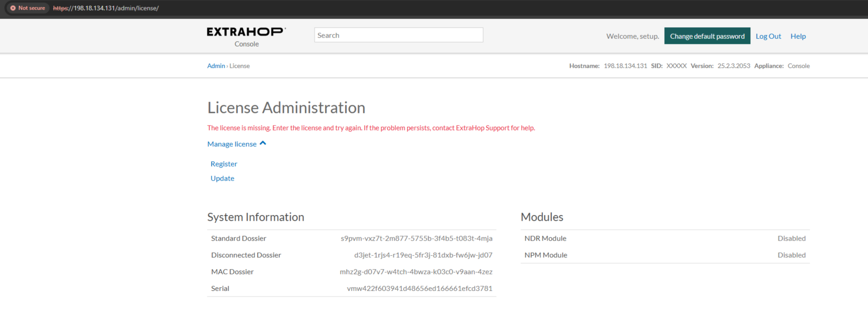Click the Serial label
The width and height of the screenshot is (868, 317).
[x=220, y=288]
